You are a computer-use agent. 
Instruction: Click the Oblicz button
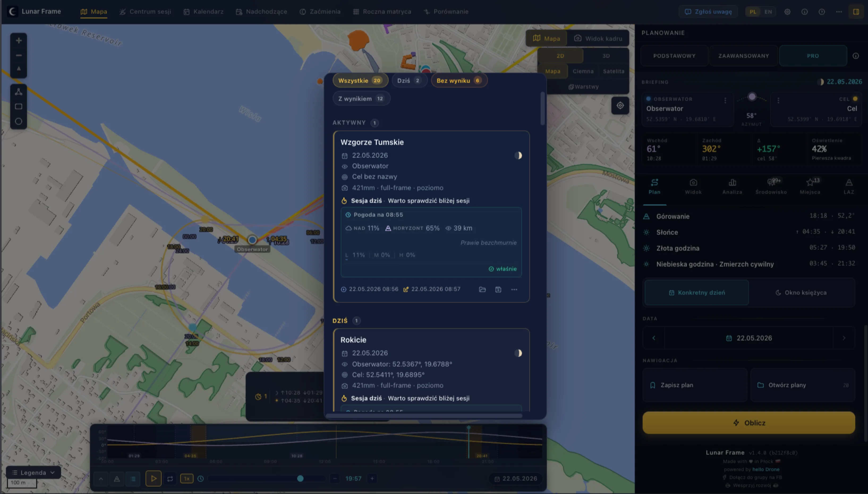749,423
